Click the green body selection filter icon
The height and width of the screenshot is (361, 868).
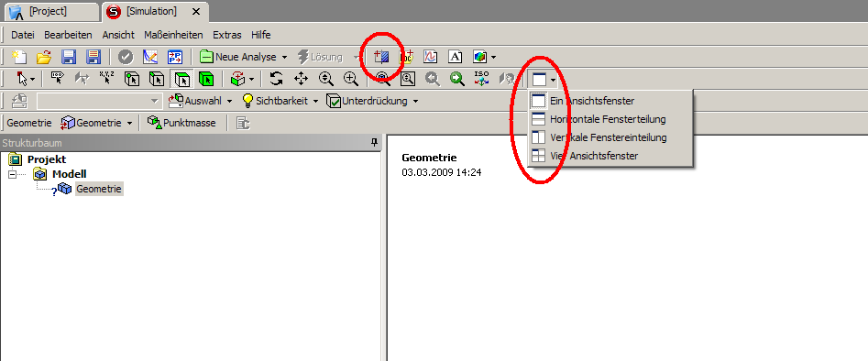tap(206, 79)
